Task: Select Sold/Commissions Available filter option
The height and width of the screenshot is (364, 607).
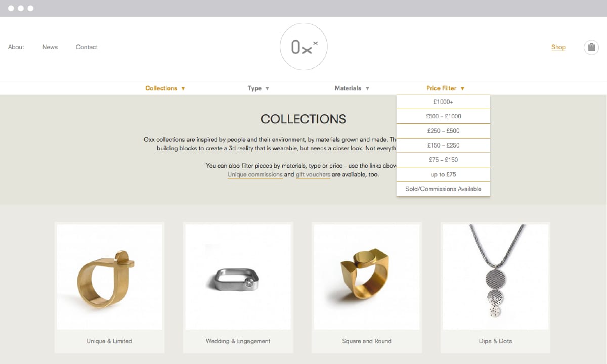Action: tap(443, 189)
